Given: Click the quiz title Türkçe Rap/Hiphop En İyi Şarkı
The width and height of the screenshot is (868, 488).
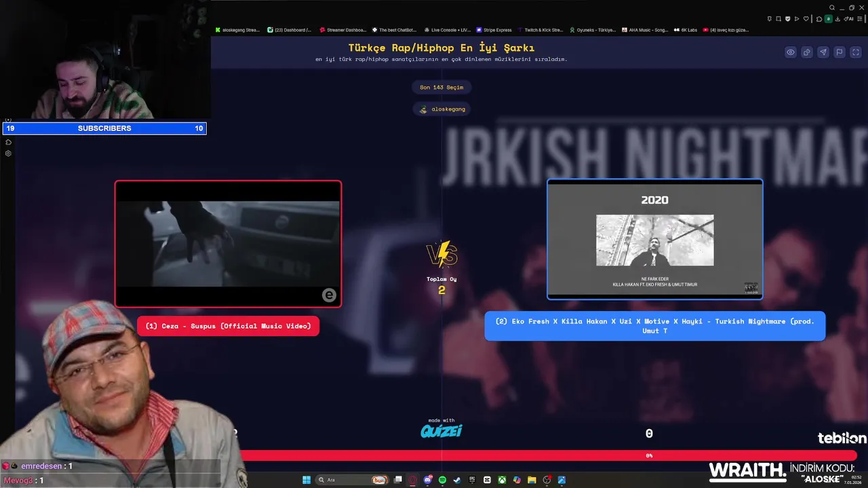Looking at the screenshot, I should point(441,48).
